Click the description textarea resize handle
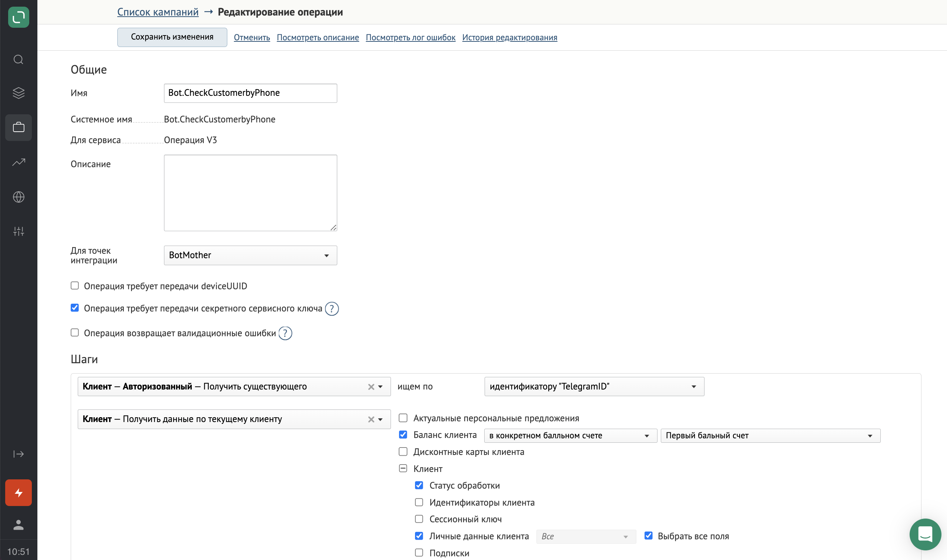Screen dimensions: 947x560 (x=334, y=227)
